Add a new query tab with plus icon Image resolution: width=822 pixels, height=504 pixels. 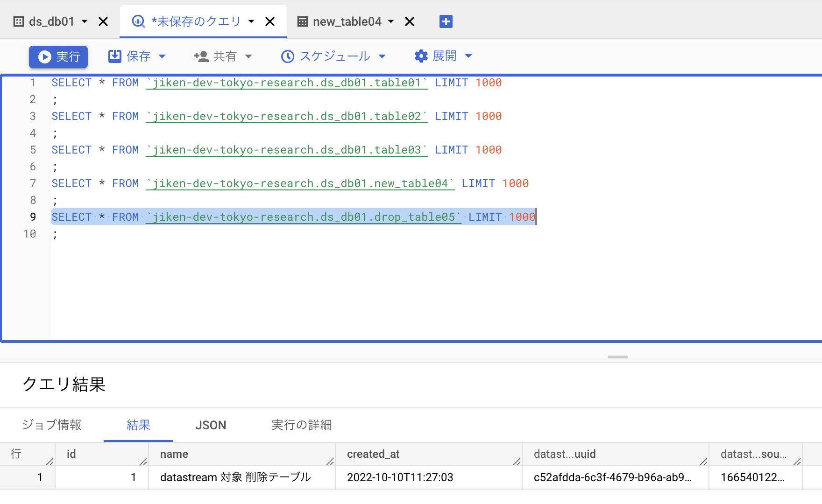tap(446, 21)
